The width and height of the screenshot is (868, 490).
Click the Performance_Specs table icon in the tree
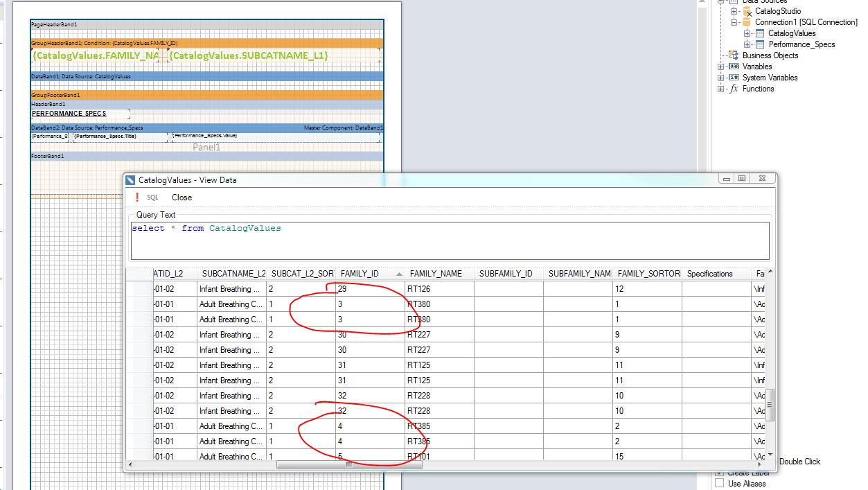click(760, 44)
